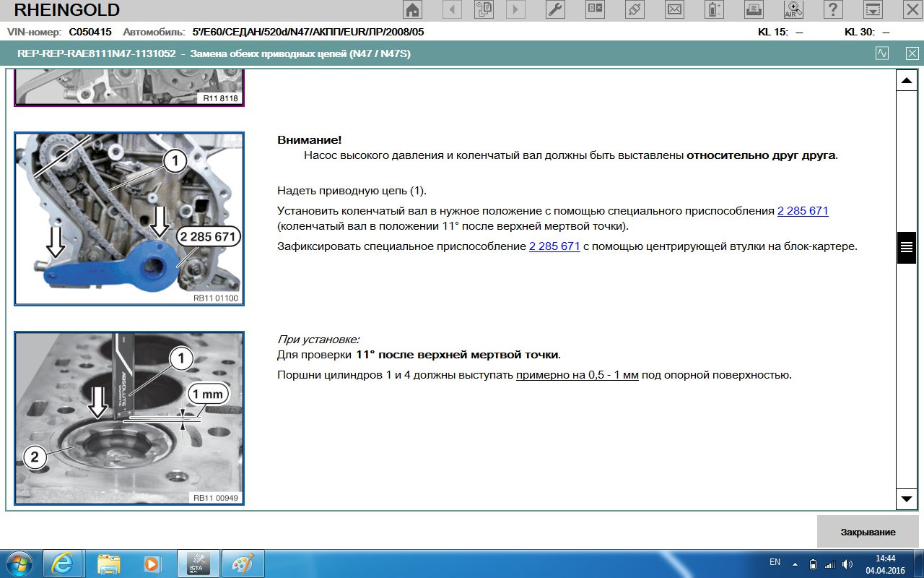Show hidden system tray icons

point(795,564)
